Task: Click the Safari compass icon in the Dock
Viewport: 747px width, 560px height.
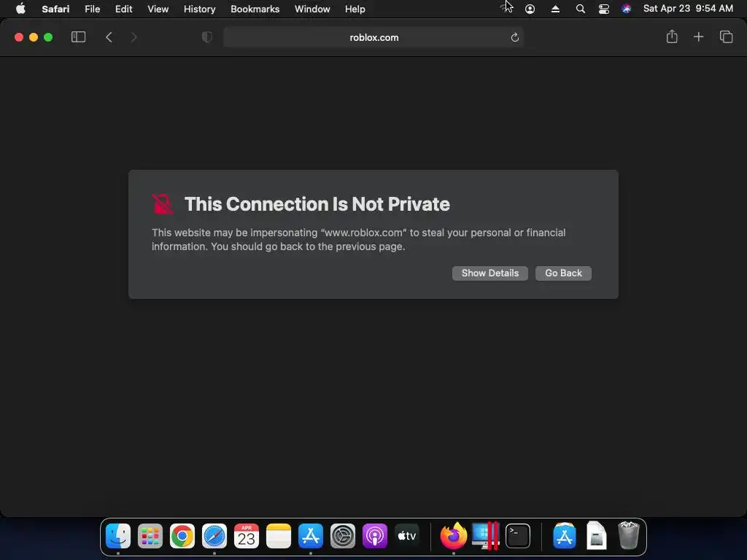Action: pyautogui.click(x=214, y=536)
